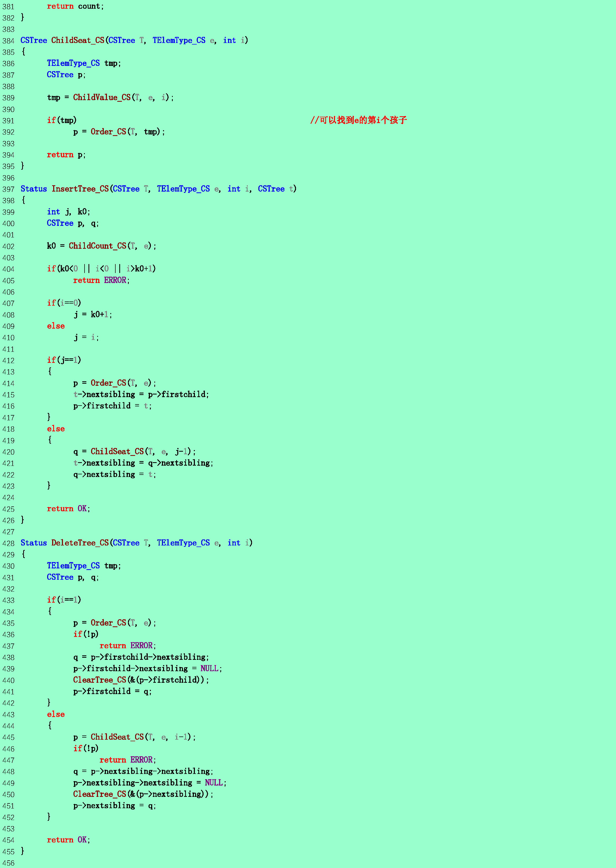Click "p = ChildSeat_CS(T, e, i-1);" line

point(135,737)
